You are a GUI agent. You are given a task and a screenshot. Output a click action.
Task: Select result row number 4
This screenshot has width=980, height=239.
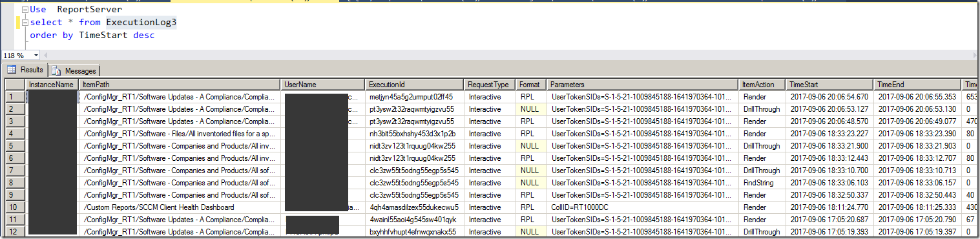[15, 134]
